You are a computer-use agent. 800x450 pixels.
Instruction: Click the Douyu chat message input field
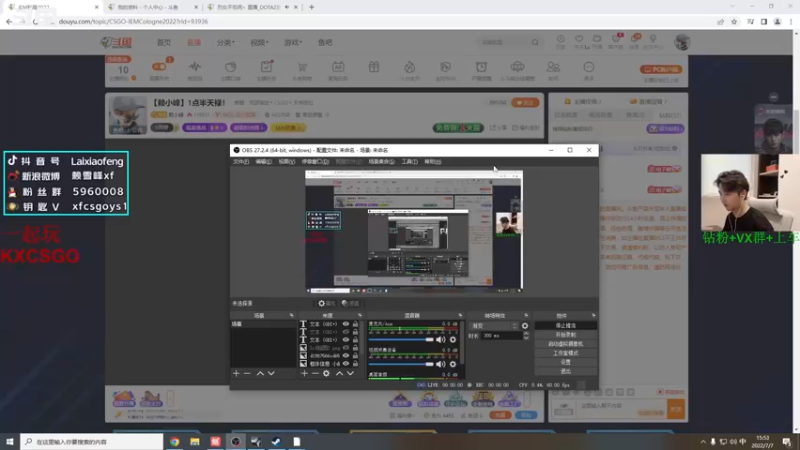(621, 407)
